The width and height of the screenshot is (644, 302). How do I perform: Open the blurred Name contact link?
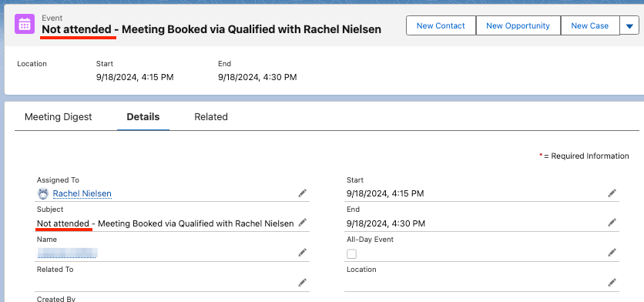point(67,253)
